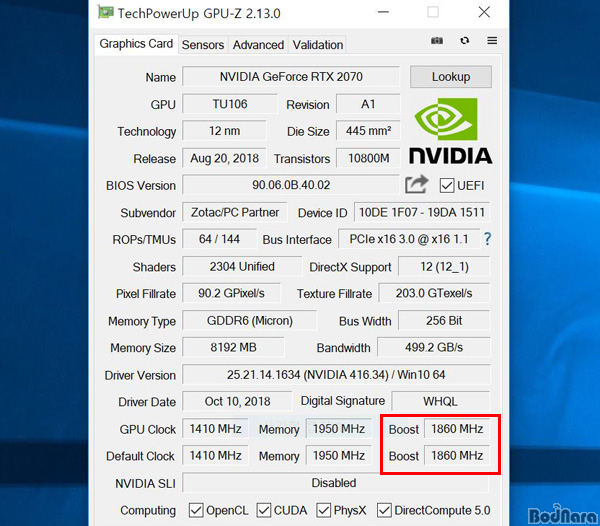
Task: Toggle the OpenCL checkbox
Action: pos(196,510)
